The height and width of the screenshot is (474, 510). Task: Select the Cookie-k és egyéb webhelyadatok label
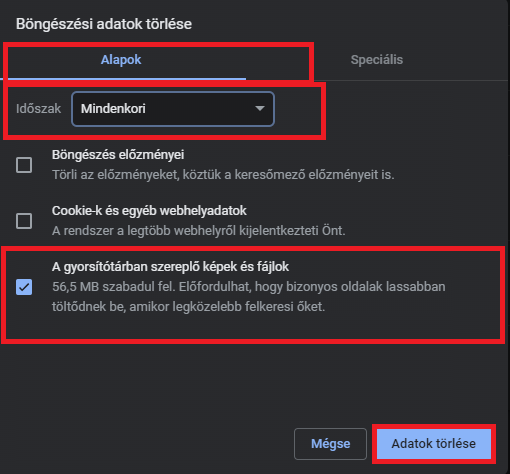pyautogui.click(x=149, y=211)
